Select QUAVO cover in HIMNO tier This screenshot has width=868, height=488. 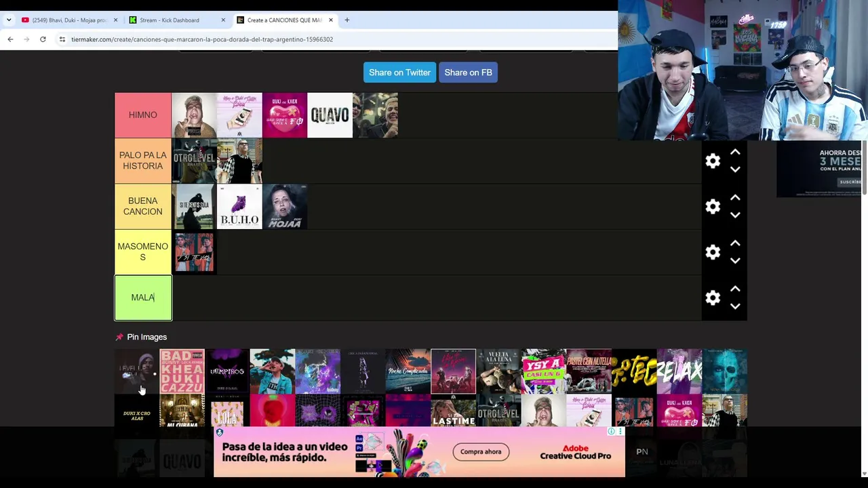[330, 115]
